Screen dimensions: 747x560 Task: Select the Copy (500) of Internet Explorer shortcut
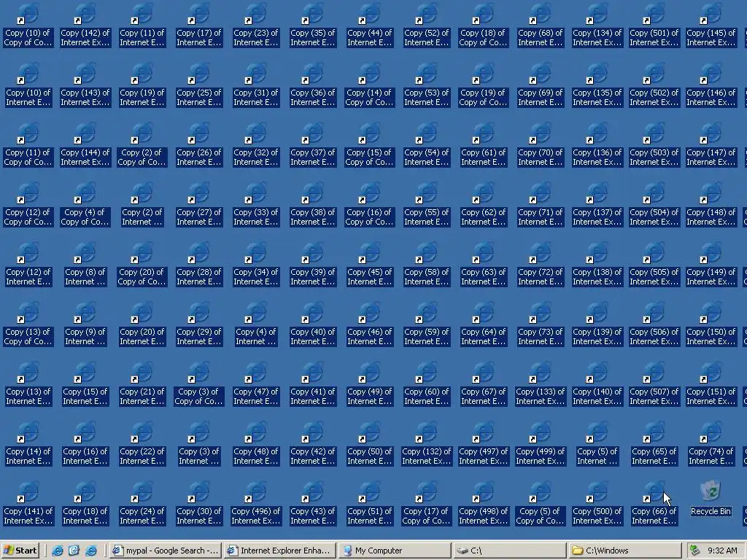[597, 503]
